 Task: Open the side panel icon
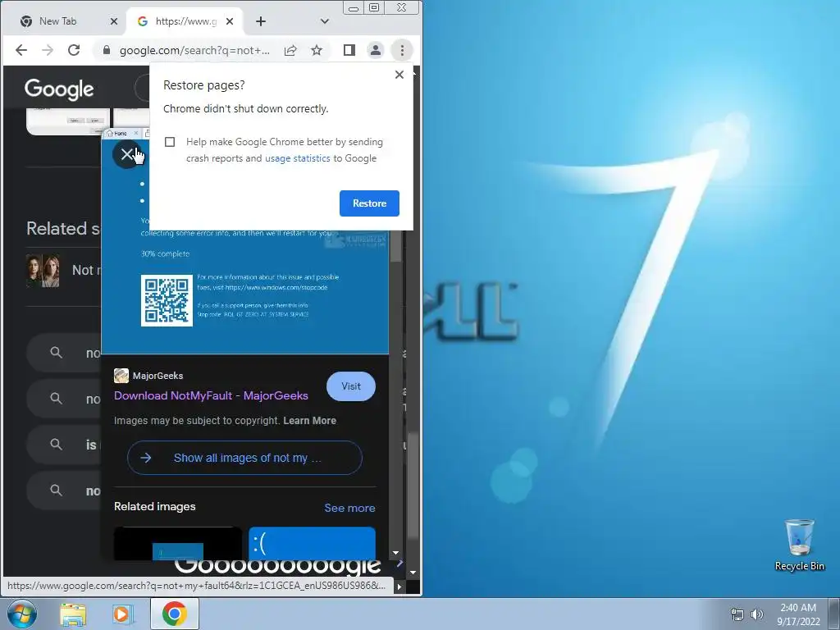click(x=349, y=50)
